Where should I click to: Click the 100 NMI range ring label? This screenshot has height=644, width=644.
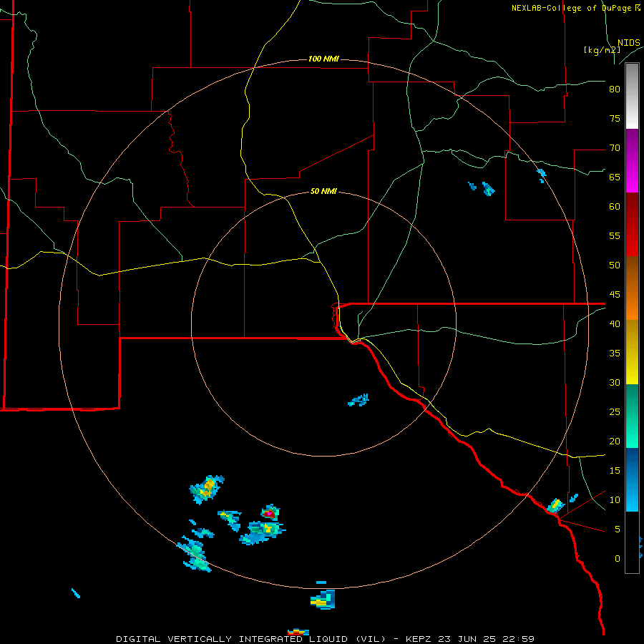(x=323, y=59)
